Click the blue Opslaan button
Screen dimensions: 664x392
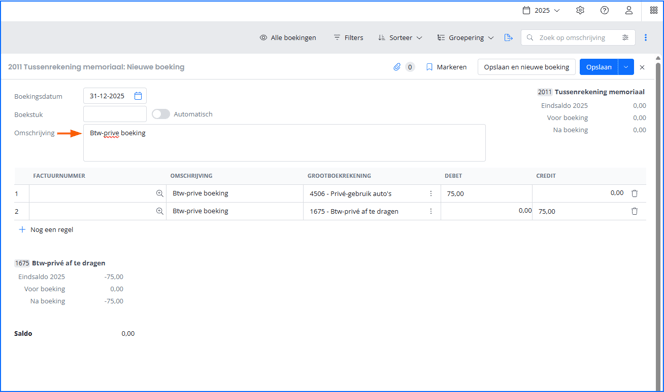(599, 67)
